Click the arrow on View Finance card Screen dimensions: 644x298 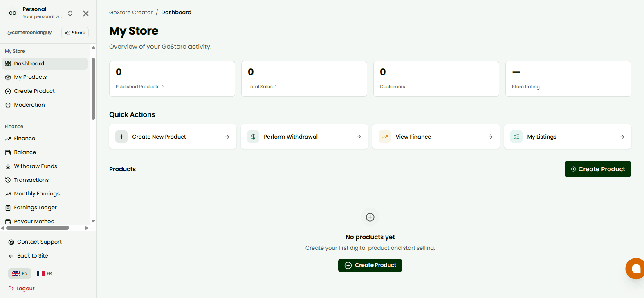[x=491, y=137]
